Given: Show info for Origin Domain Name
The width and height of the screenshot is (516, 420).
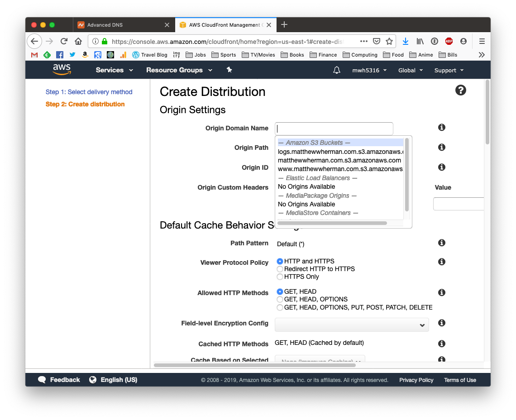Looking at the screenshot, I should pyautogui.click(x=442, y=127).
